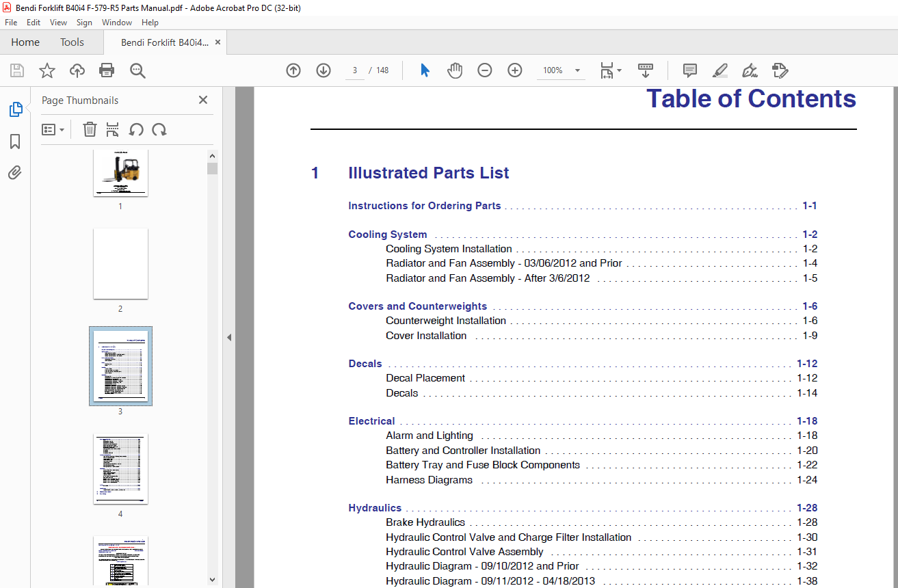Insert page break with the split pages icon
This screenshot has width=898, height=588.
(113, 129)
